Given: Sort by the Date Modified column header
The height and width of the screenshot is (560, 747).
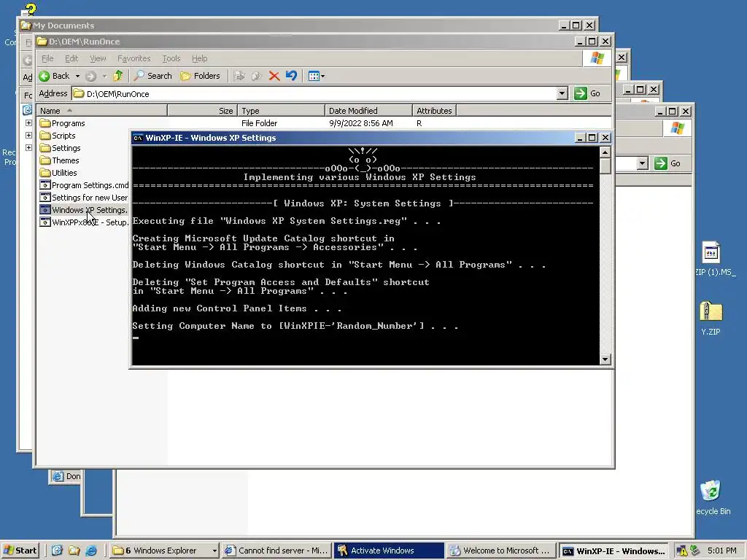Looking at the screenshot, I should click(368, 111).
